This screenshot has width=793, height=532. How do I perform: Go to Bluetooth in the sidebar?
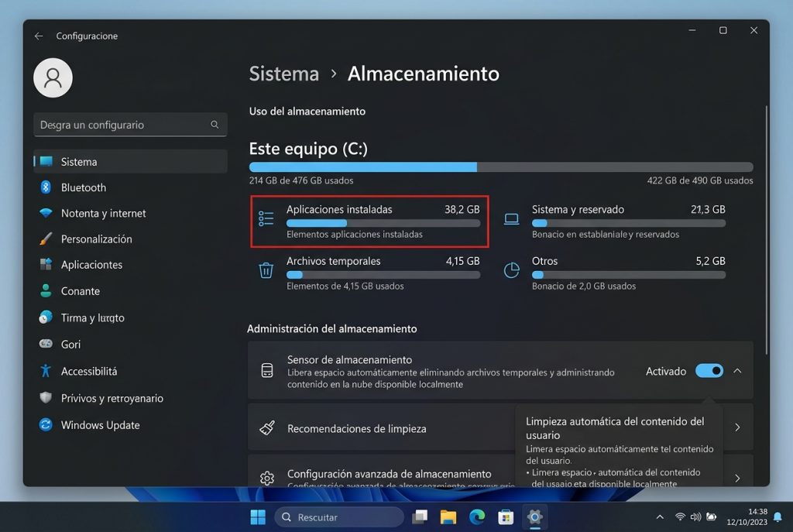(x=130, y=187)
